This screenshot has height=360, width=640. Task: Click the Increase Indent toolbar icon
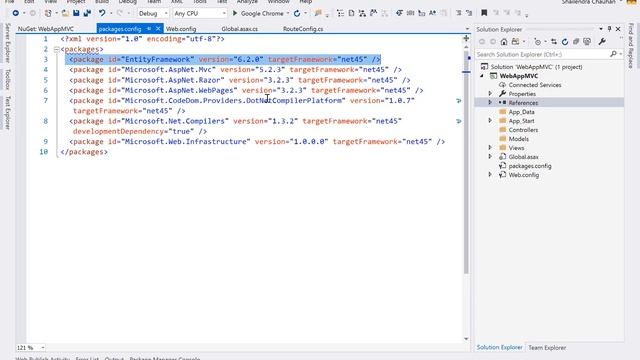pos(469,13)
